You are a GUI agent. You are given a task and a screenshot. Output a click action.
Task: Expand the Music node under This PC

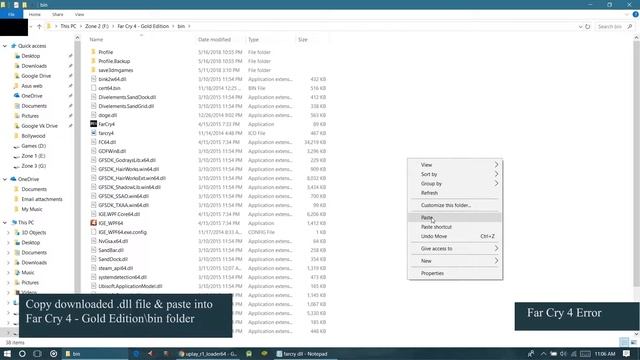click(8, 273)
